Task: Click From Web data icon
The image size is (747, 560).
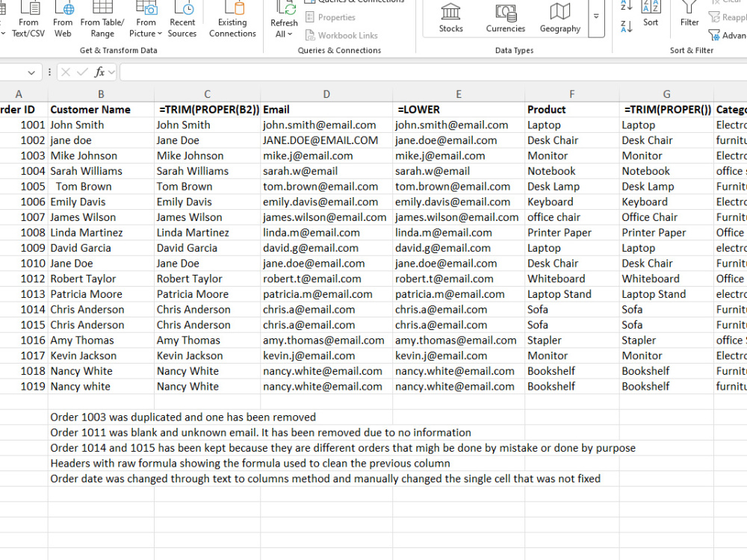Action: 63,19
